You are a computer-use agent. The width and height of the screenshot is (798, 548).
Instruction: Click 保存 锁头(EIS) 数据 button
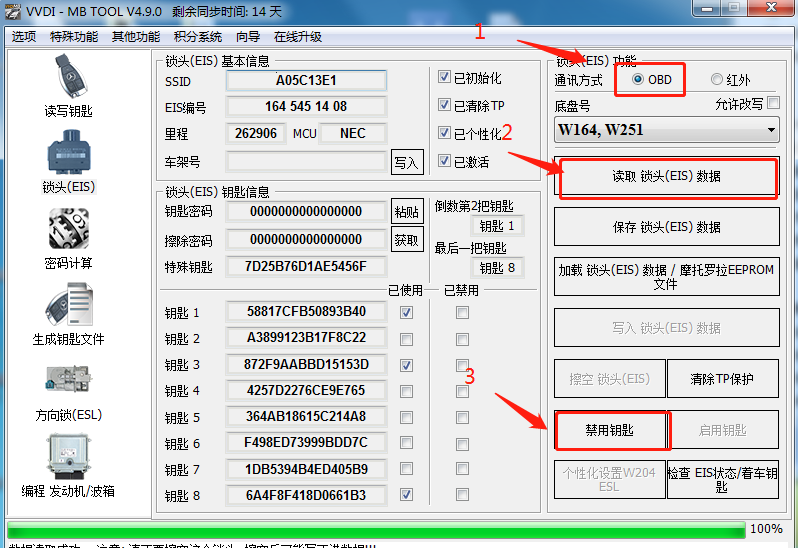click(667, 226)
